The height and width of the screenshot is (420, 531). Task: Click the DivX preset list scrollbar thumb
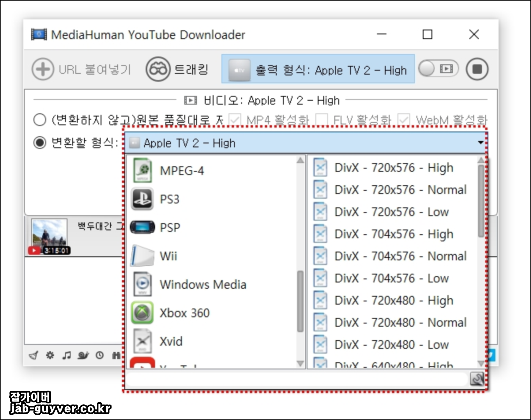[481, 201]
